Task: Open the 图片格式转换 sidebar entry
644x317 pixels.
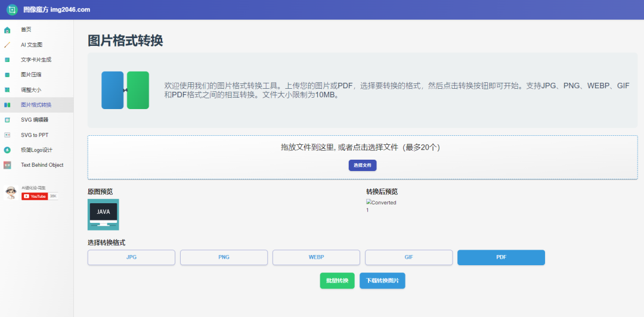Action: coord(36,105)
